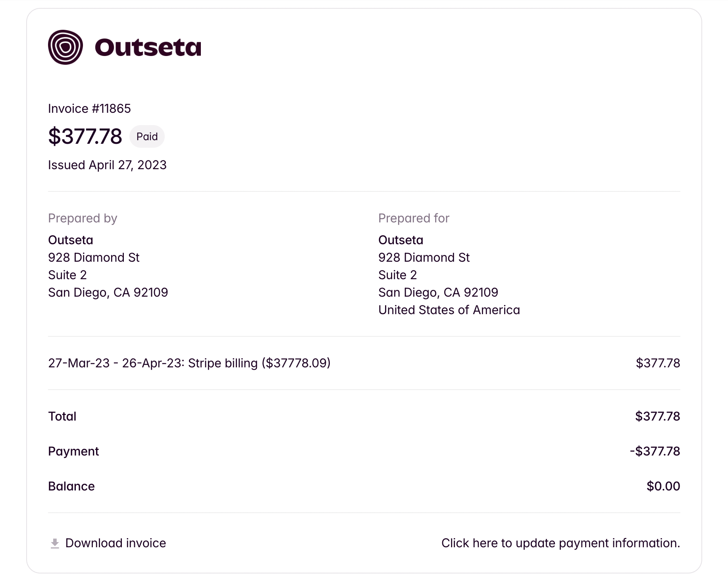Click the Prepared for label
The image size is (728, 583).
pos(414,218)
